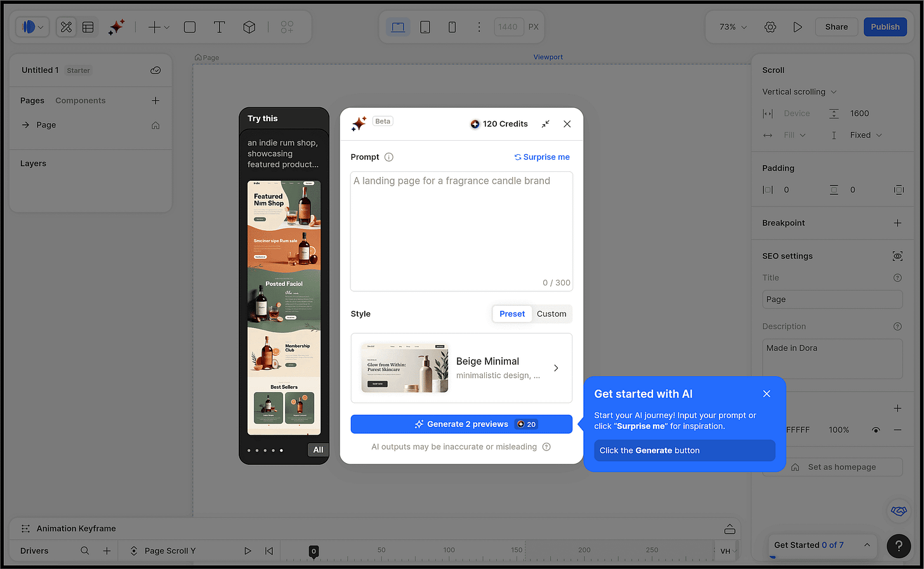Switch to mobile viewport icon
924x569 pixels.
tap(452, 27)
